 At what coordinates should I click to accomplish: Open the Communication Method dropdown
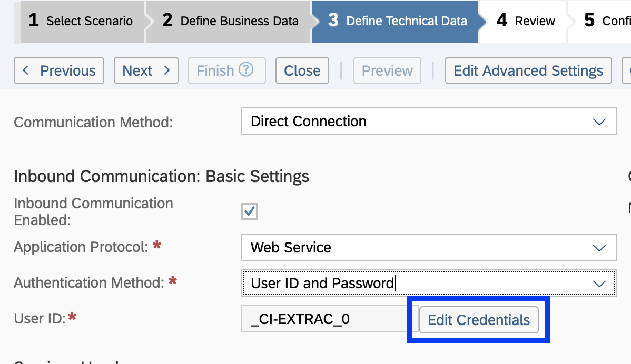(599, 121)
